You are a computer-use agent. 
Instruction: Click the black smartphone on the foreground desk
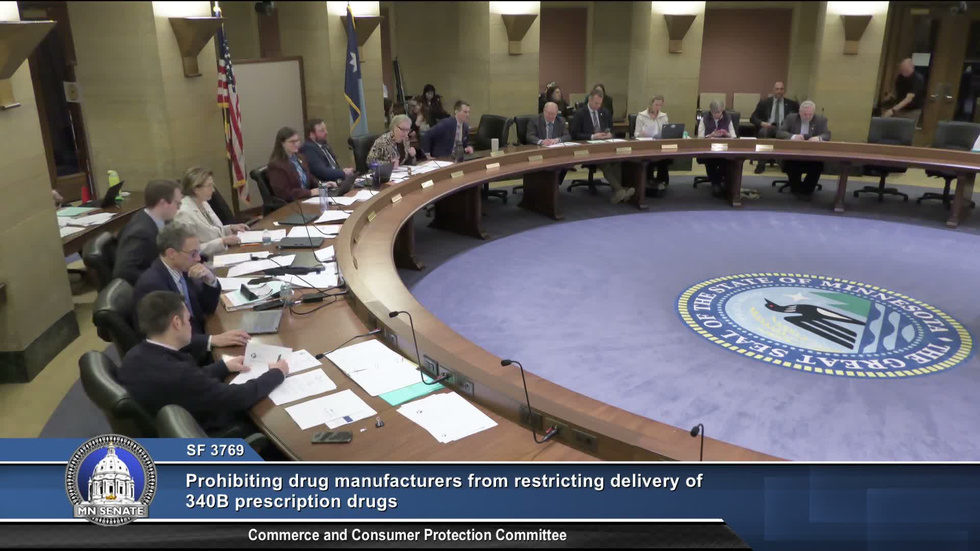pyautogui.click(x=332, y=437)
